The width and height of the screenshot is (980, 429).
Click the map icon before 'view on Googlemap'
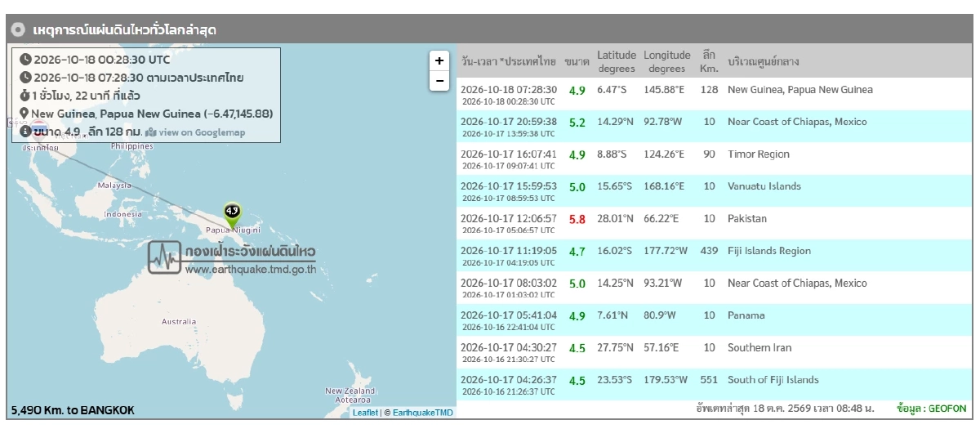coord(151,132)
